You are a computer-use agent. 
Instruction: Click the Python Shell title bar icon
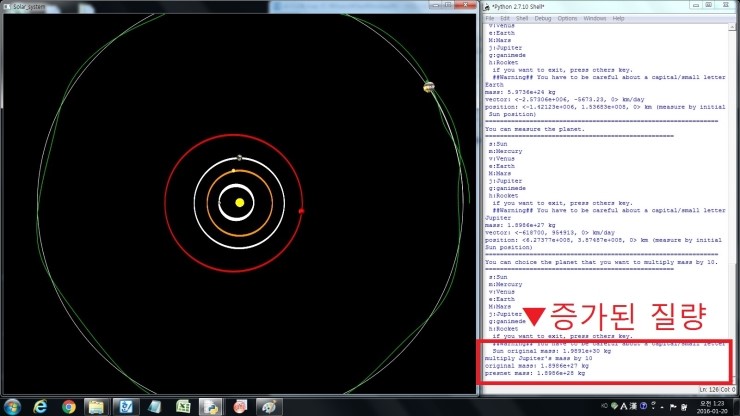pos(489,6)
